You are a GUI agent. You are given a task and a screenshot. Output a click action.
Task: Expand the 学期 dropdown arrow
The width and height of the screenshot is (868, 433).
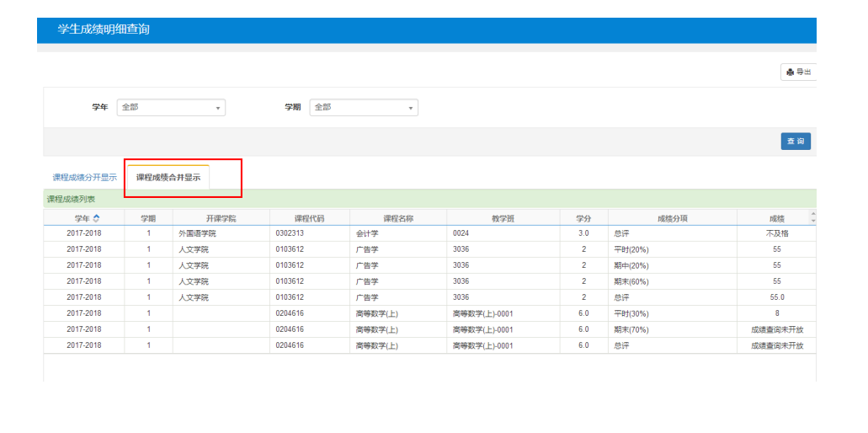coord(411,108)
